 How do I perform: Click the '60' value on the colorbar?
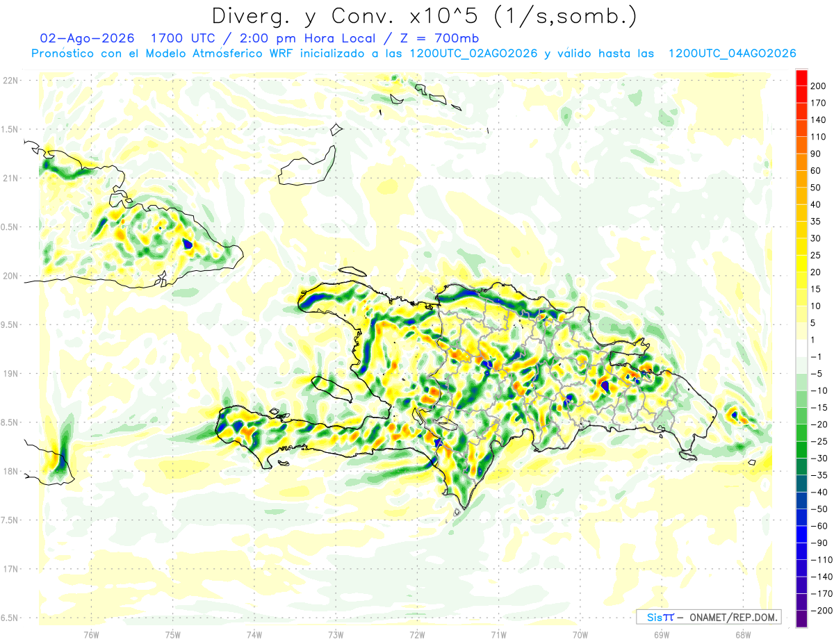(x=816, y=171)
